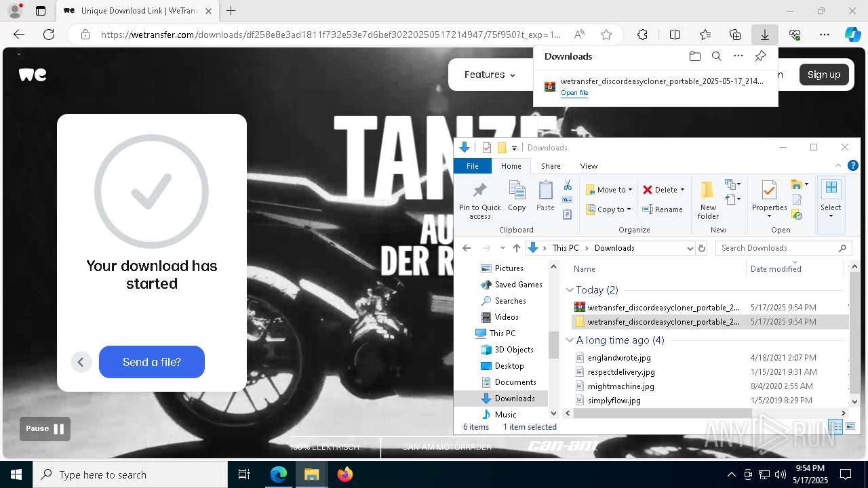
Task: Click Copy in Explorer ribbon
Action: pyautogui.click(x=517, y=197)
